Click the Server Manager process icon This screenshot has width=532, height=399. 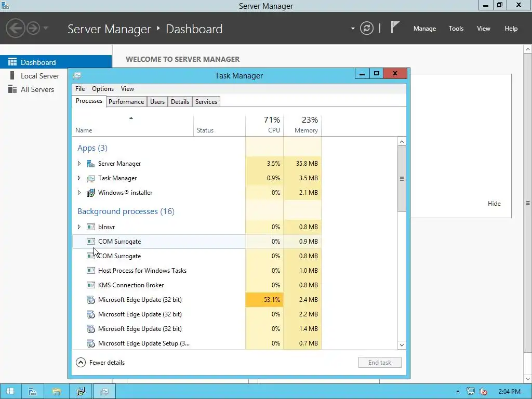[90, 164]
